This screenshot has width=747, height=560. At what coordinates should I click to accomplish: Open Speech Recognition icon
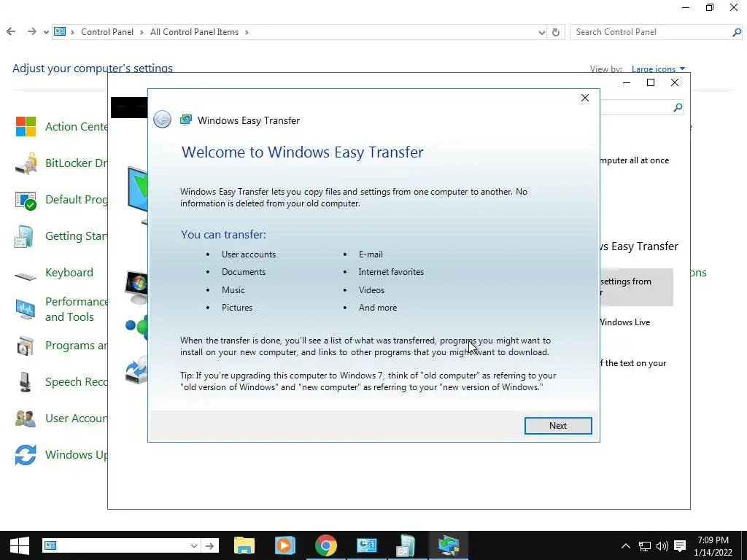(x=26, y=382)
